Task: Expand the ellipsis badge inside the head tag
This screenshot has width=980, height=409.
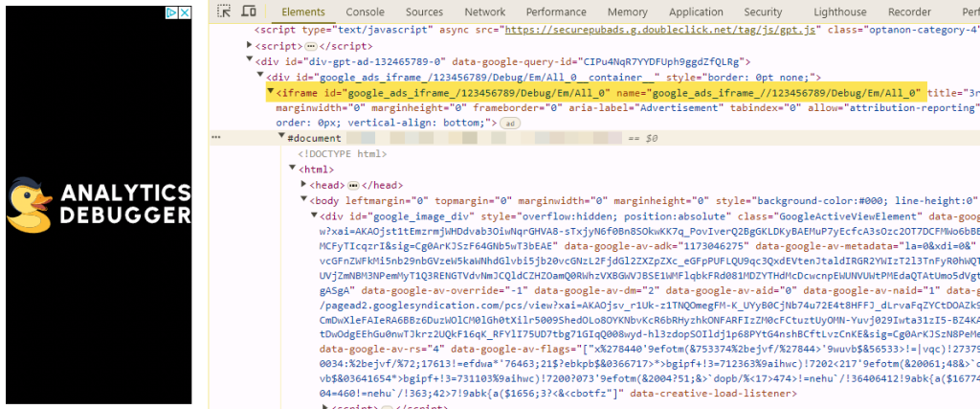Action: 353,185
